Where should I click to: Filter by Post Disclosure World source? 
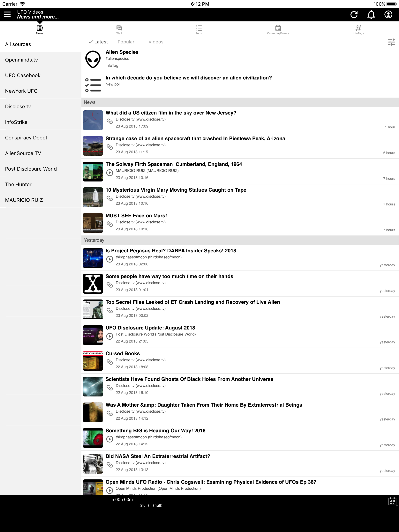click(41, 169)
